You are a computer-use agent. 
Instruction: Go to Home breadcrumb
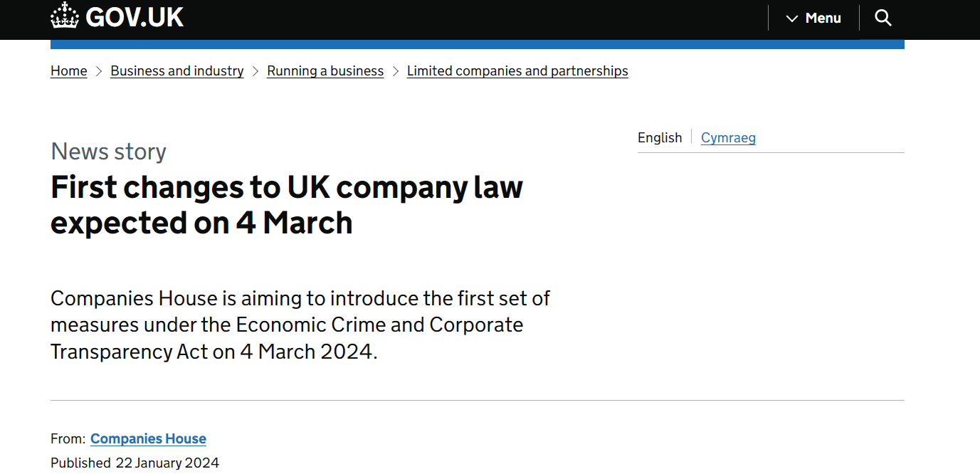(69, 71)
